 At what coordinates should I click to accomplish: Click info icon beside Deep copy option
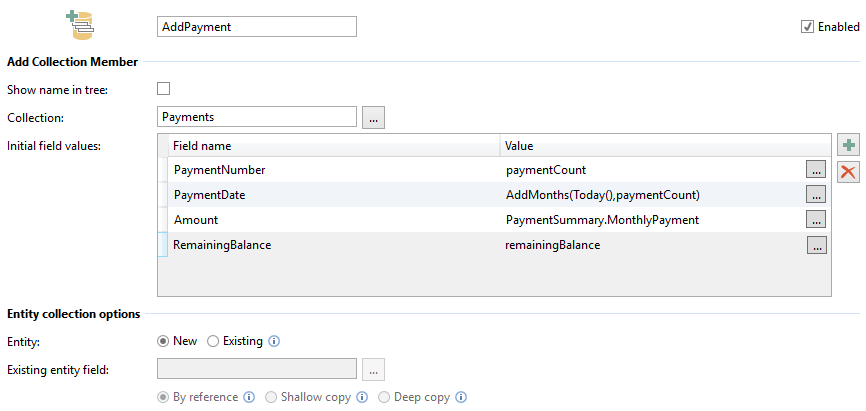coord(461,397)
